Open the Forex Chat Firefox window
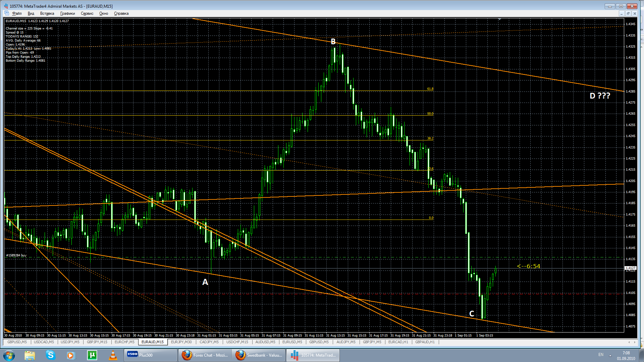Screen dimensions: 644x362 click(x=205, y=355)
